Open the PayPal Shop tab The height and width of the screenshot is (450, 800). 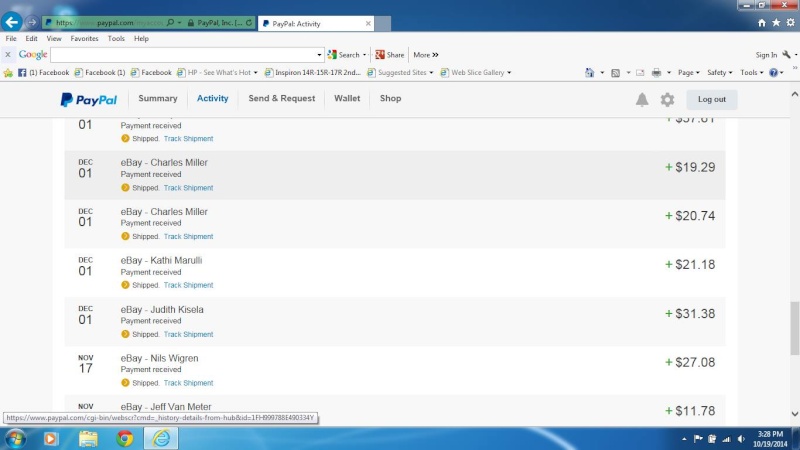[x=390, y=98]
